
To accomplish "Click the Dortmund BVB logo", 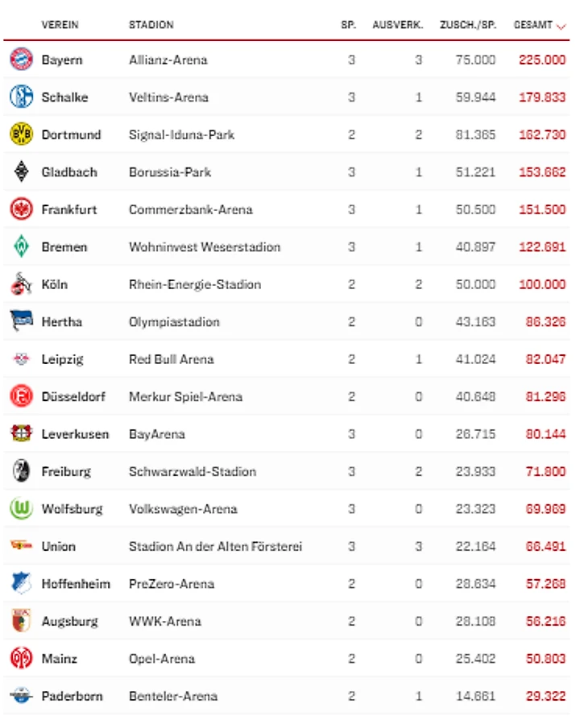I will point(21,135).
